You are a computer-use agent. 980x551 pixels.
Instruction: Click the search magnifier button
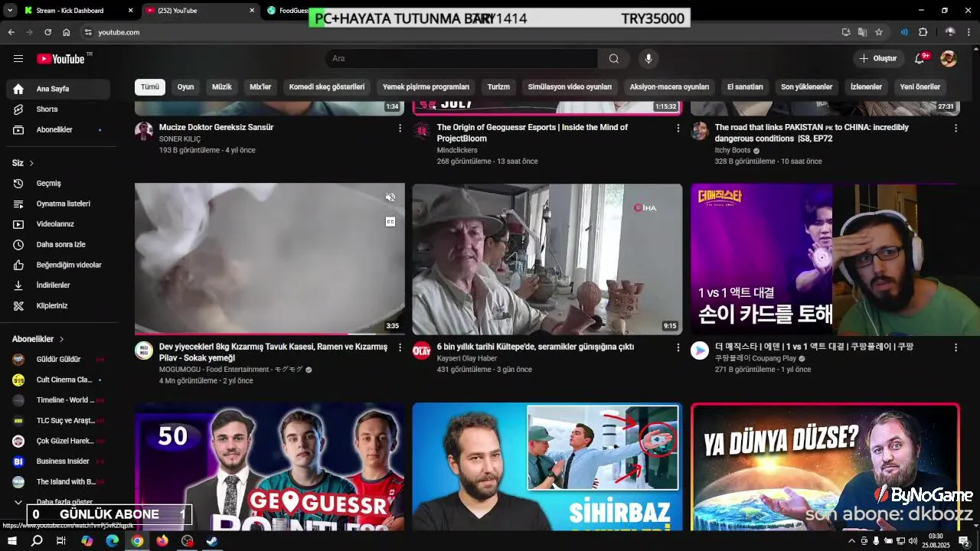tap(613, 59)
